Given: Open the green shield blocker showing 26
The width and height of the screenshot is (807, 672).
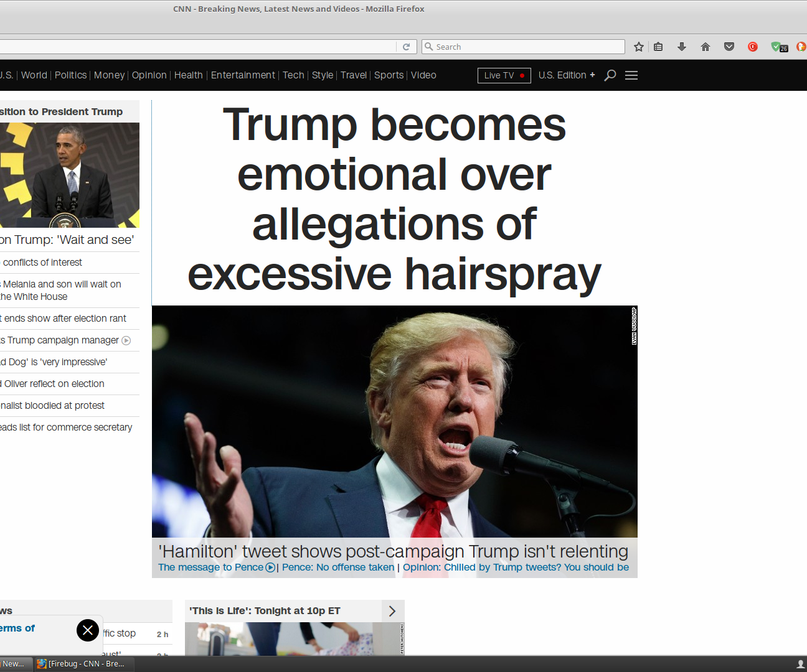Looking at the screenshot, I should pyautogui.click(x=779, y=47).
